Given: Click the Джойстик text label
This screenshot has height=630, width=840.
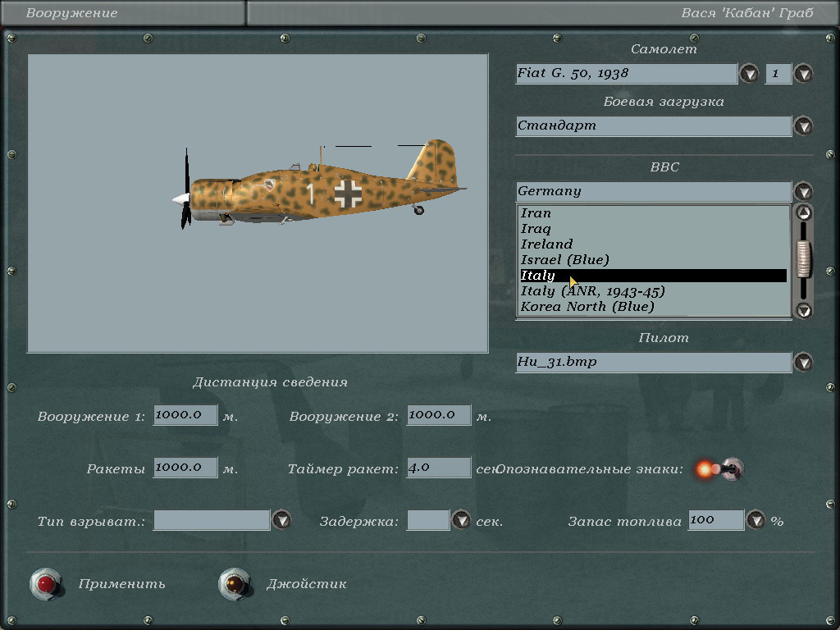Looking at the screenshot, I should (307, 584).
